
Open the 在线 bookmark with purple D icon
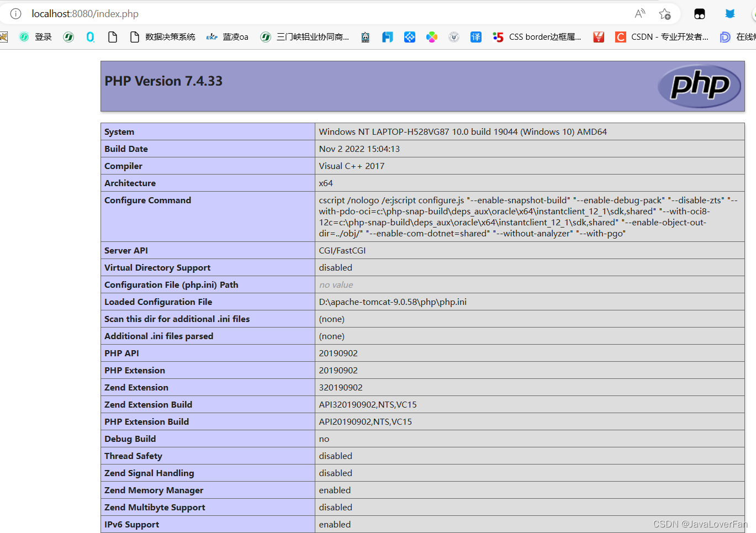click(738, 37)
